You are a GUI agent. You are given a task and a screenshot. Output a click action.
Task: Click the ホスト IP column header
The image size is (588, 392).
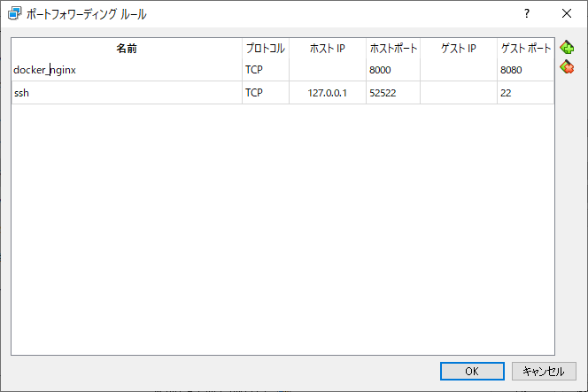point(328,49)
